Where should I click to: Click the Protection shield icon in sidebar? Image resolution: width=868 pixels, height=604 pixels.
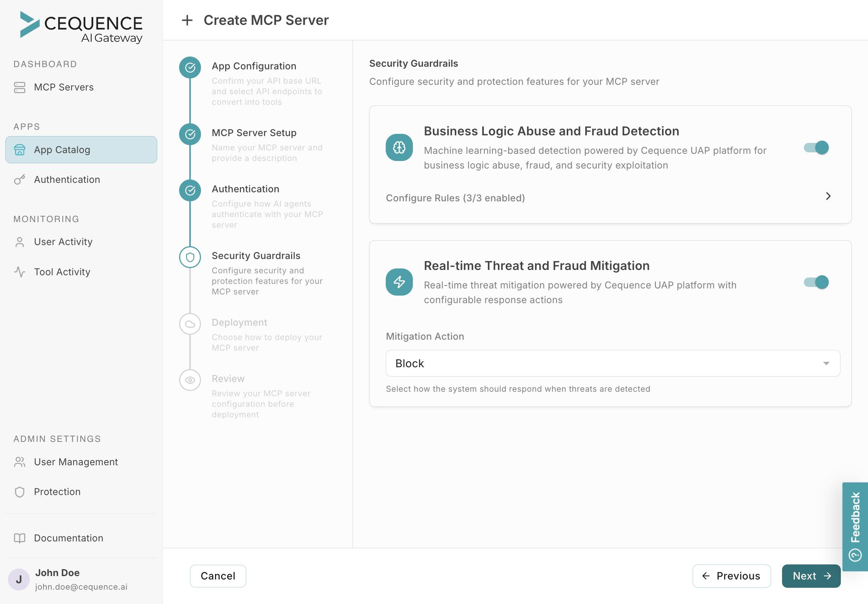[x=20, y=492]
